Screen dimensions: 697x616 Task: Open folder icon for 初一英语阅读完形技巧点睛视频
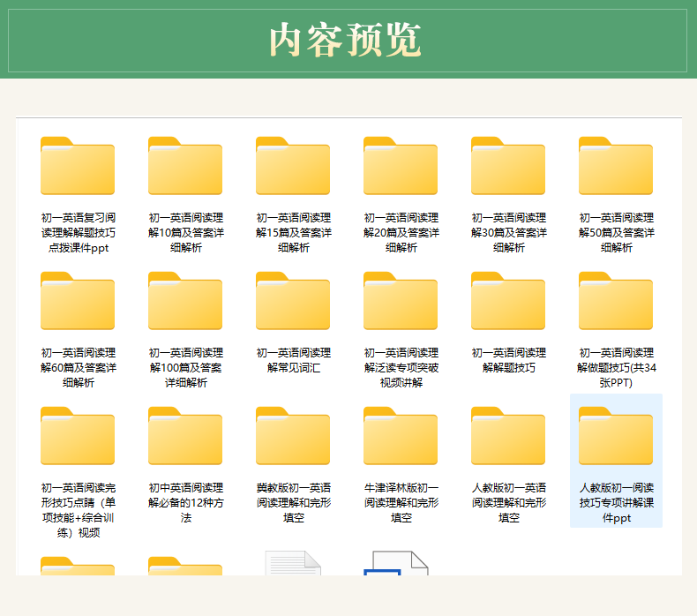(78, 436)
